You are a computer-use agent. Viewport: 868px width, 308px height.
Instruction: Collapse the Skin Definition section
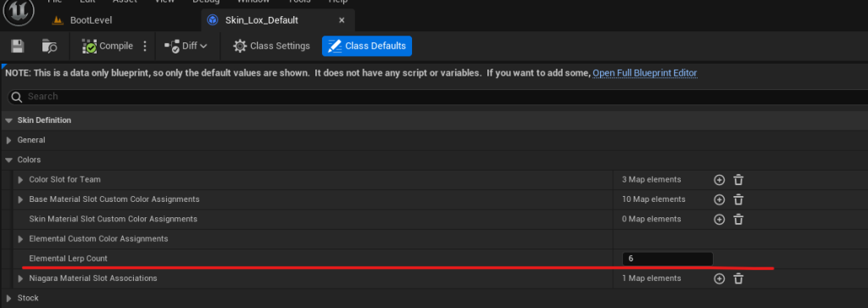(8, 120)
